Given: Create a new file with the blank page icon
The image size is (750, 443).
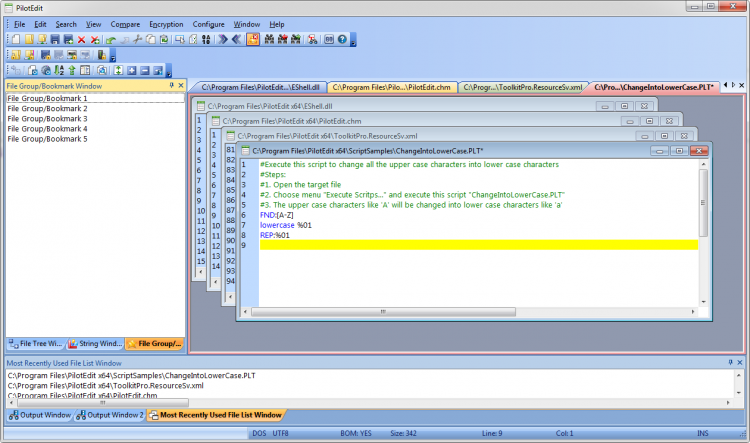Looking at the screenshot, I should click(16, 40).
